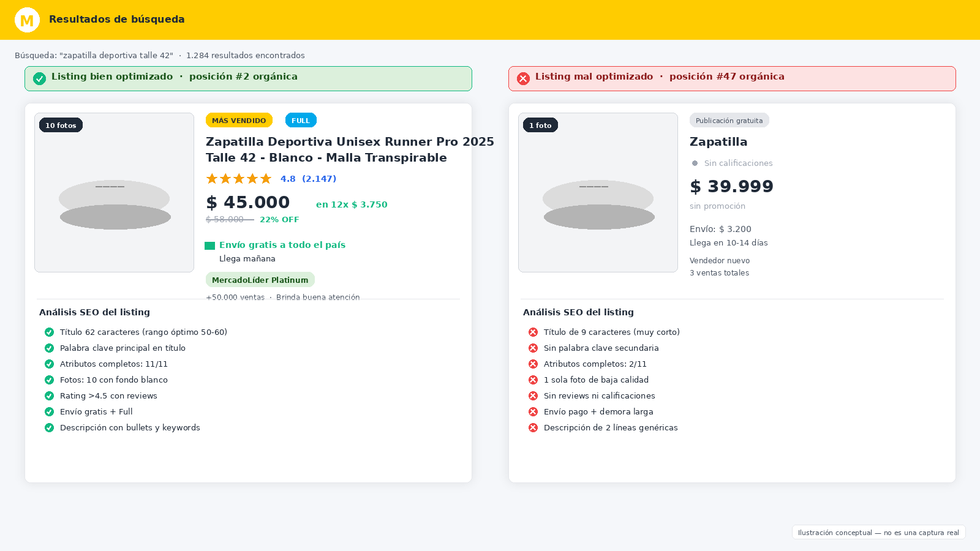Click the green check icon in optimized banner
This screenshot has height=551, width=980.
pos(39,78)
